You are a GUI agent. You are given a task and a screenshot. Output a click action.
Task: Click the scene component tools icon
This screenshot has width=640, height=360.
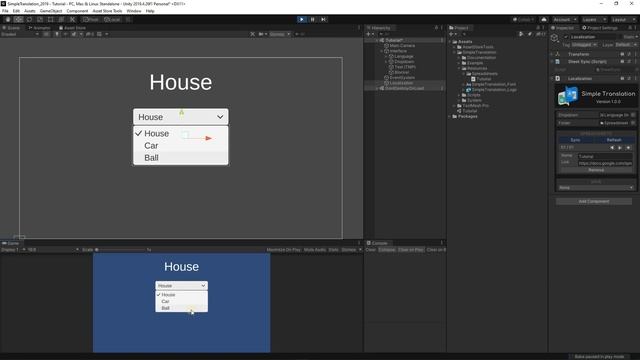pyautogui.click(x=253, y=34)
